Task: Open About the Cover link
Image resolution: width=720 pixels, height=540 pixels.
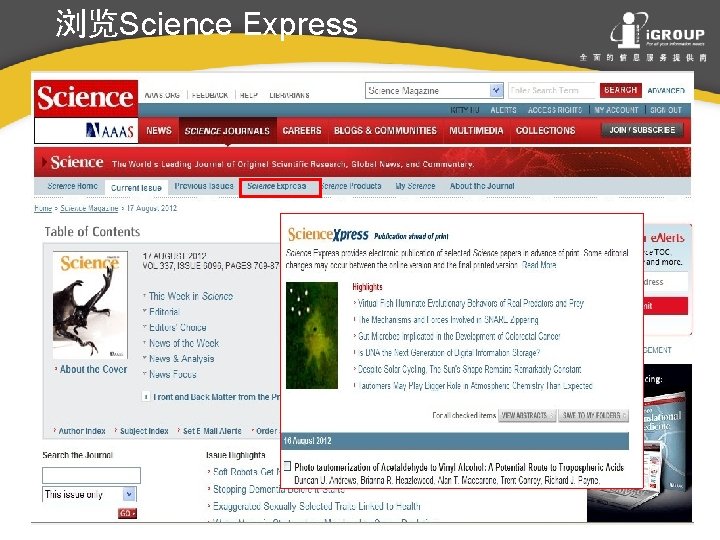Action: tap(93, 369)
